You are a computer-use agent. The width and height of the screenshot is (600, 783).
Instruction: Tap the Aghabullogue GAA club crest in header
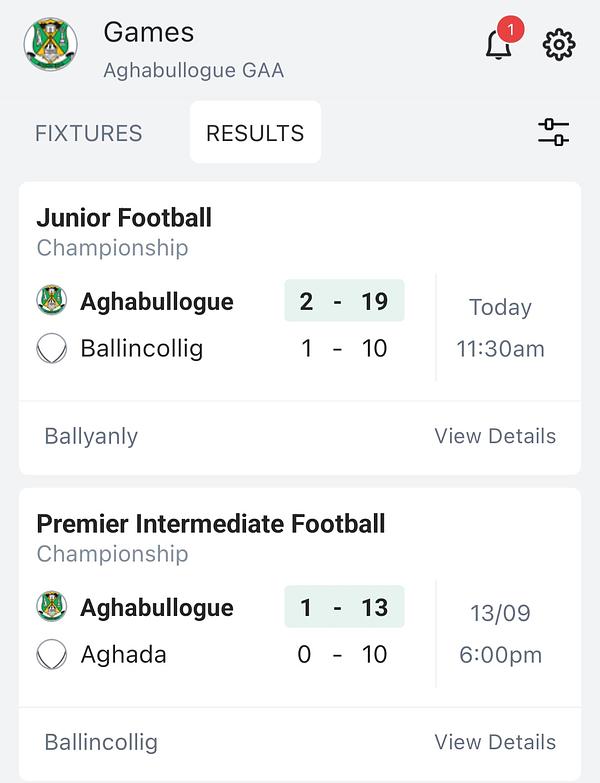tap(50, 44)
